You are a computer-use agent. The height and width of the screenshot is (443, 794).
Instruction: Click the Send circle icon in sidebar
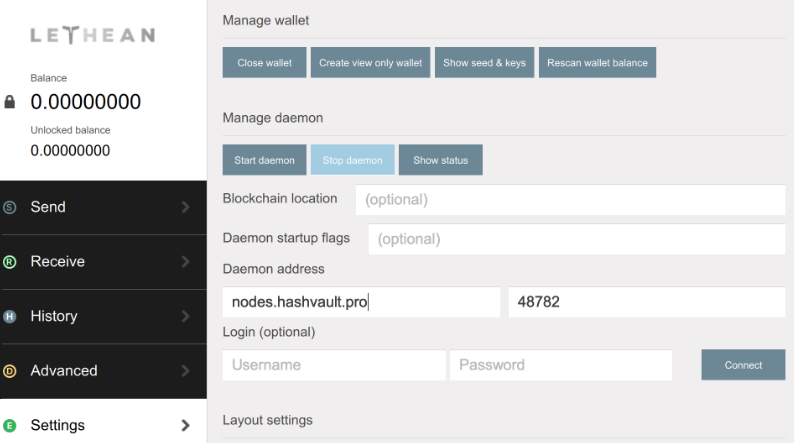point(10,207)
